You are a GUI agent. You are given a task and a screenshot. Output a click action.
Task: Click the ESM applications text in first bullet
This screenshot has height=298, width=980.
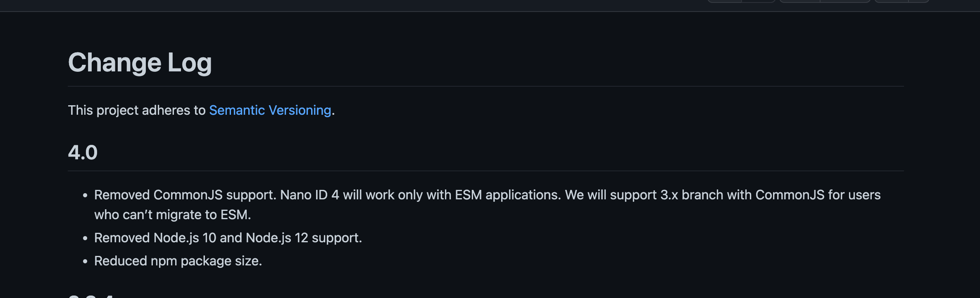coord(508,195)
